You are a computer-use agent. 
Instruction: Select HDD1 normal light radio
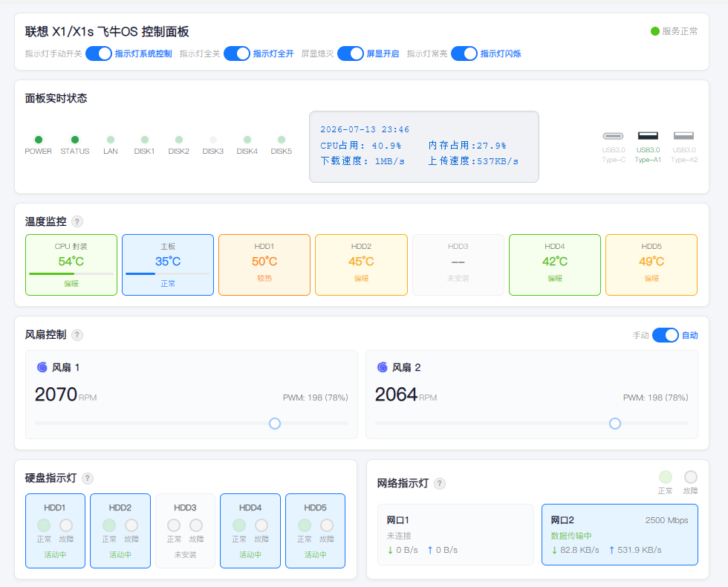tap(44, 525)
